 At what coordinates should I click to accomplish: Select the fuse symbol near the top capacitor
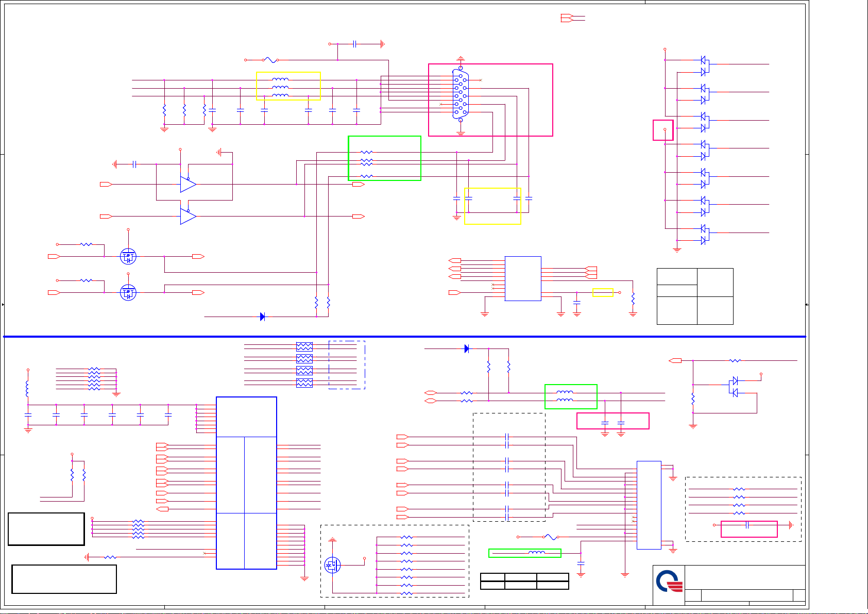pos(271,60)
